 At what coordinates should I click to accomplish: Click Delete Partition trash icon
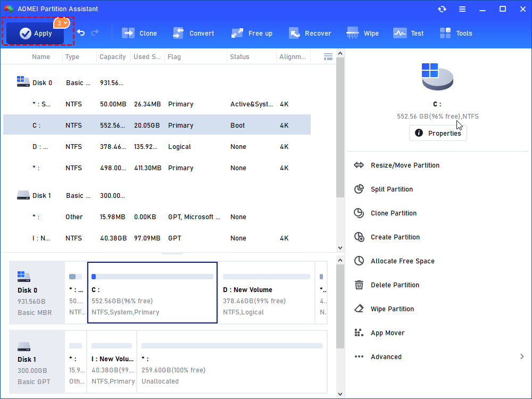(359, 285)
